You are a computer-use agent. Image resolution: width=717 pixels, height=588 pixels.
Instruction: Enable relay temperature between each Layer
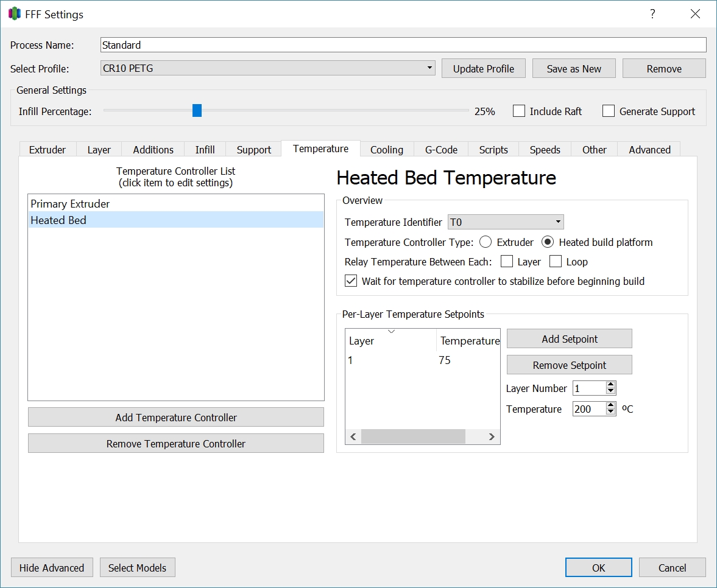tap(507, 261)
